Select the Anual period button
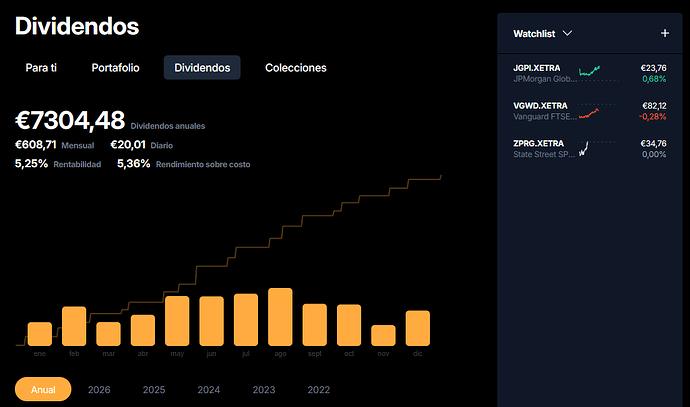The image size is (690, 407). point(43,389)
